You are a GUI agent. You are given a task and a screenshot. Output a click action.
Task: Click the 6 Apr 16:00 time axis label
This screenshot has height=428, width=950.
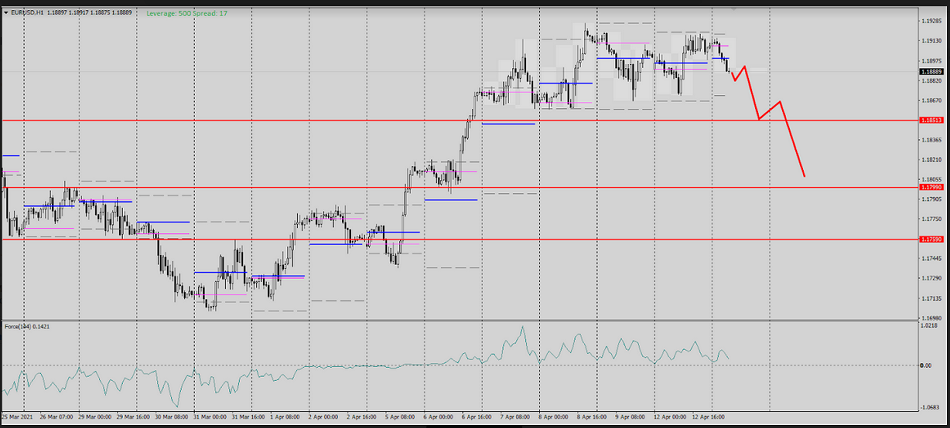coord(479,415)
